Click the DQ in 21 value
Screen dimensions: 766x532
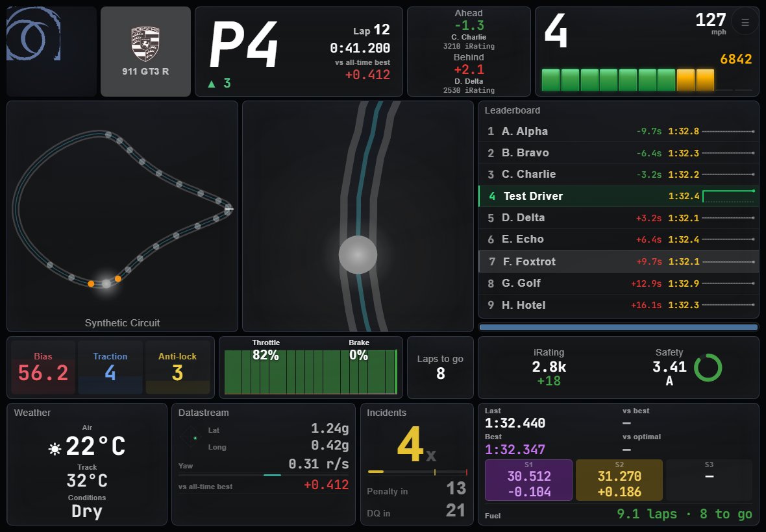click(456, 511)
